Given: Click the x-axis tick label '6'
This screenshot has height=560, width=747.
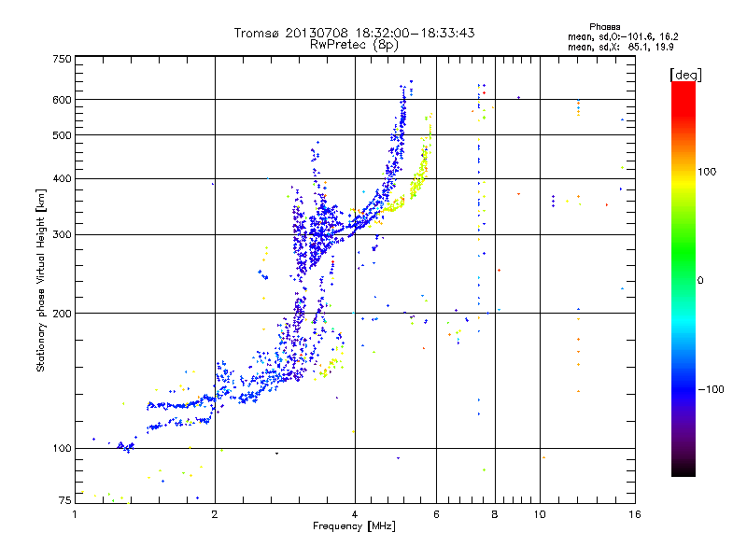Looking at the screenshot, I should tap(436, 514).
